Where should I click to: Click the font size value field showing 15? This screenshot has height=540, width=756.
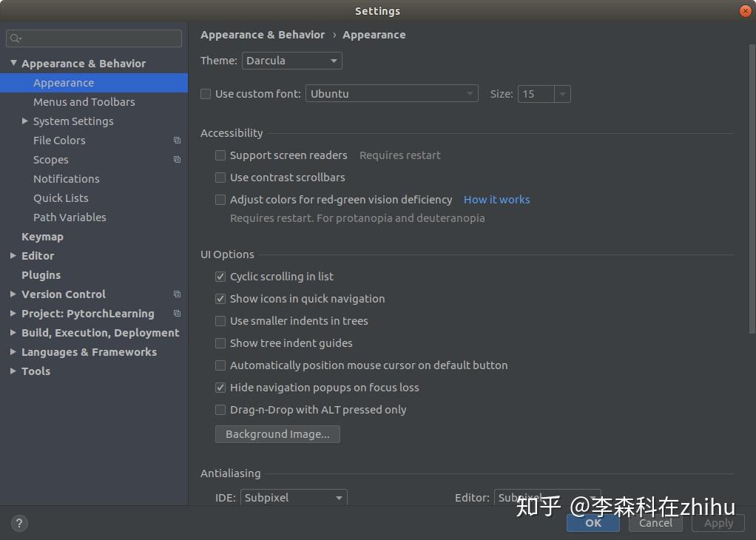point(536,94)
